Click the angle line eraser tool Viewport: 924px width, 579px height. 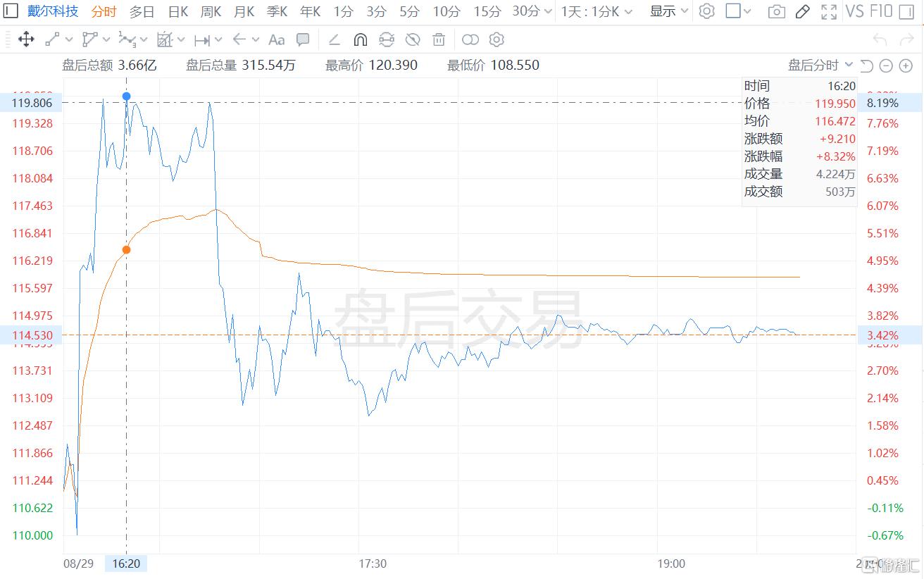[x=335, y=39]
